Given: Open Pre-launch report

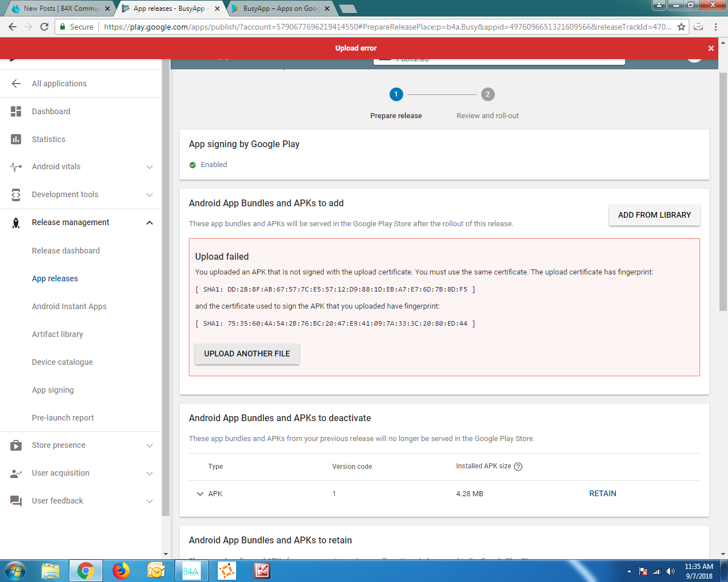Looking at the screenshot, I should pos(63,418).
